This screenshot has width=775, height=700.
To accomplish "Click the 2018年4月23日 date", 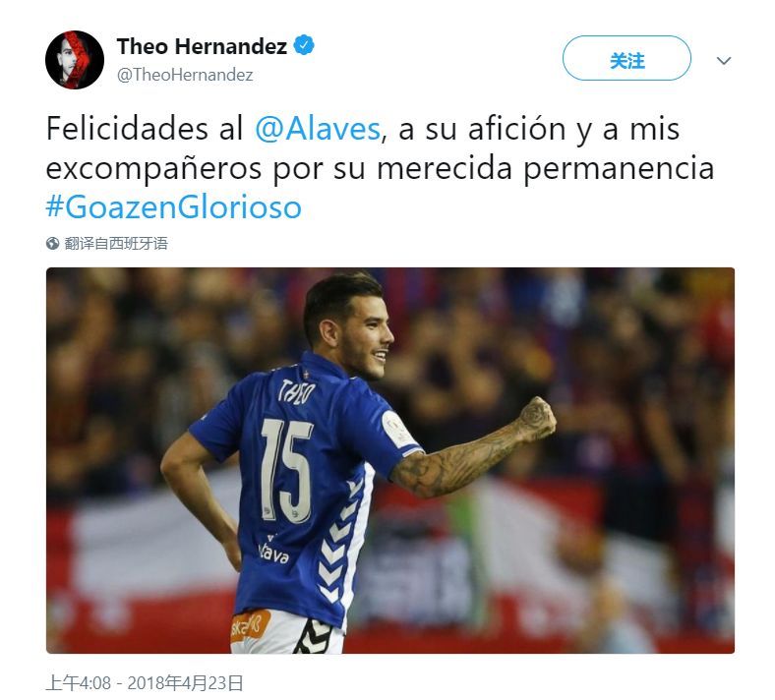I will [185, 683].
